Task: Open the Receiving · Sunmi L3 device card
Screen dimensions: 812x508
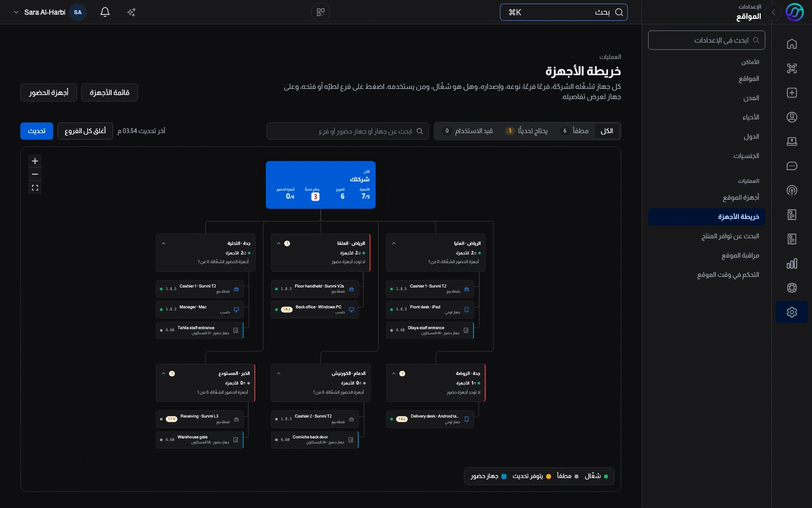Action: point(199,419)
